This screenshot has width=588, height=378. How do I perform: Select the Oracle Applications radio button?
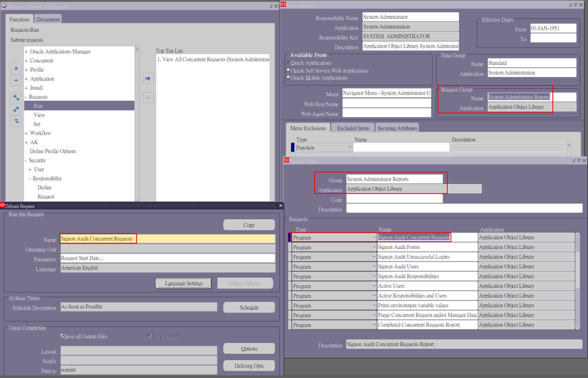tap(288, 62)
